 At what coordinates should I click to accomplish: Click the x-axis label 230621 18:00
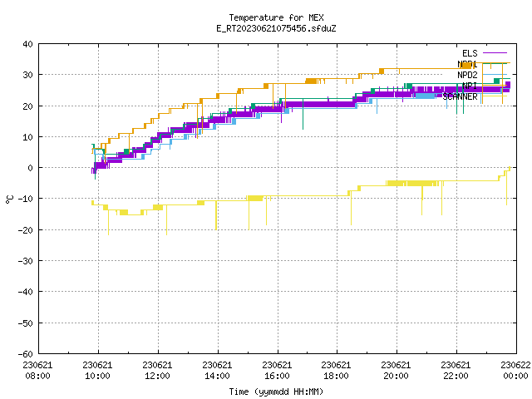(336, 371)
